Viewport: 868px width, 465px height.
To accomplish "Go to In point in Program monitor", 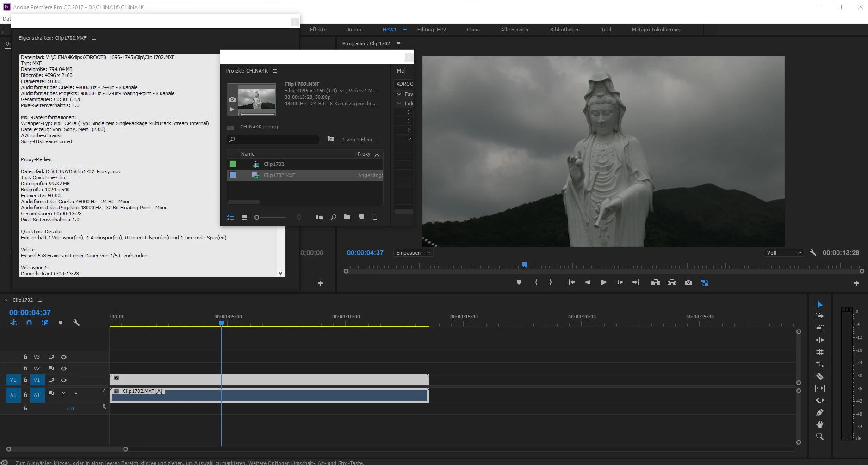I will click(x=572, y=282).
